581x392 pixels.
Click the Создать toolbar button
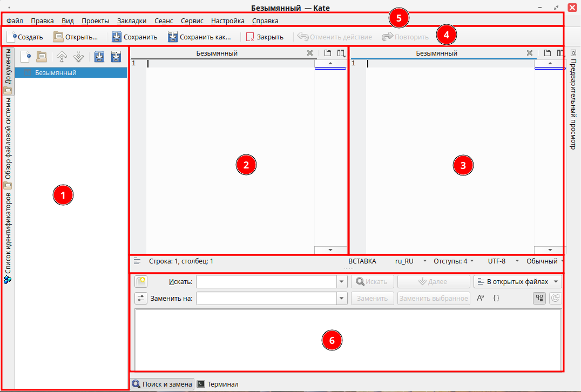[x=25, y=37]
